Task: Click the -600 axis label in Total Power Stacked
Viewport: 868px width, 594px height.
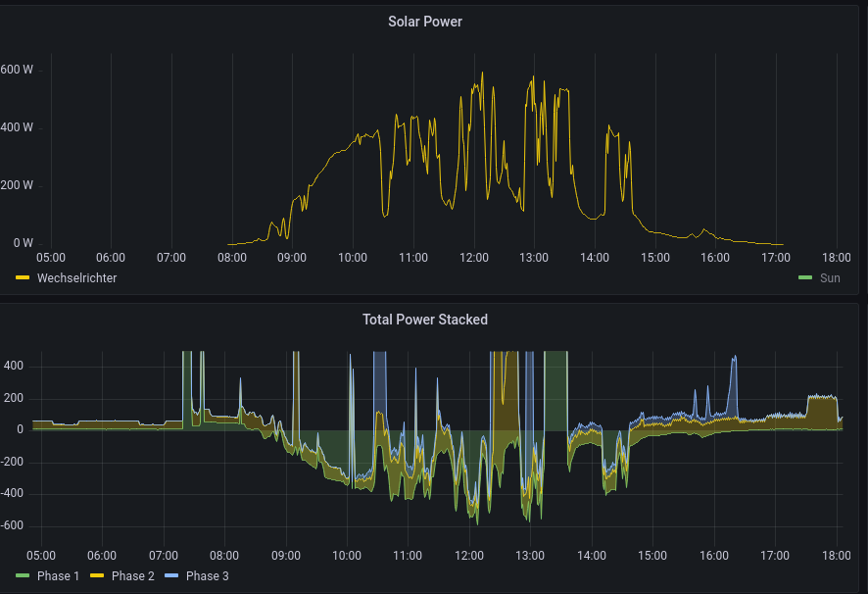Action: point(12,525)
